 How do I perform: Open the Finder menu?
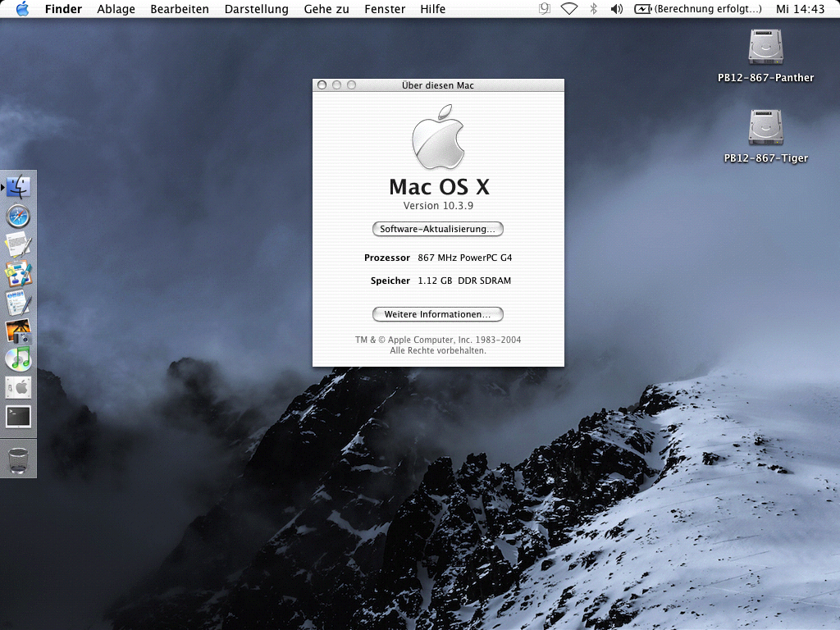63,9
